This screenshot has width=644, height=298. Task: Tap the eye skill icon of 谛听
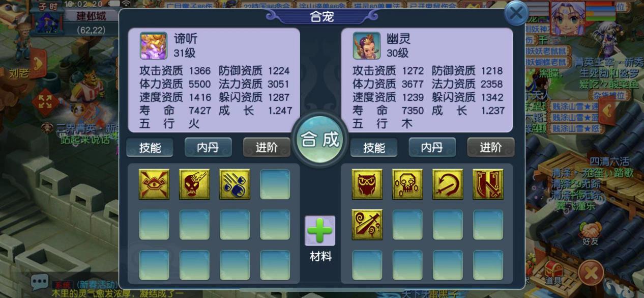click(x=154, y=184)
